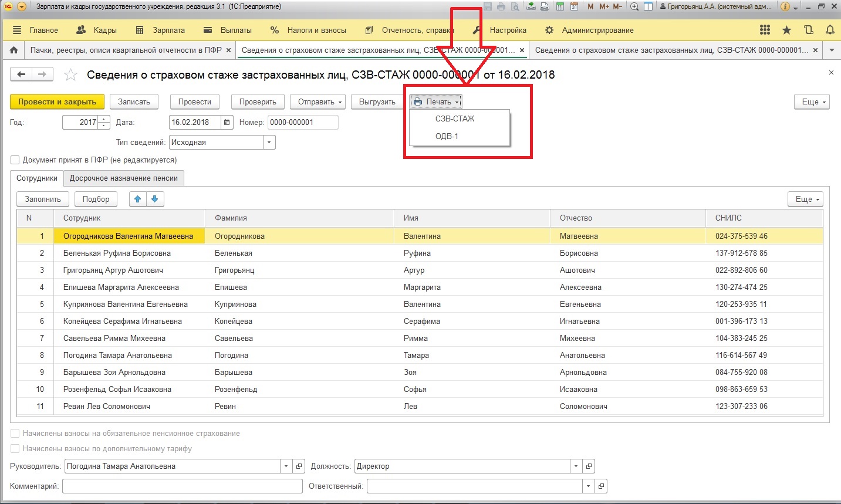Open the calculator in title bar

click(560, 6)
